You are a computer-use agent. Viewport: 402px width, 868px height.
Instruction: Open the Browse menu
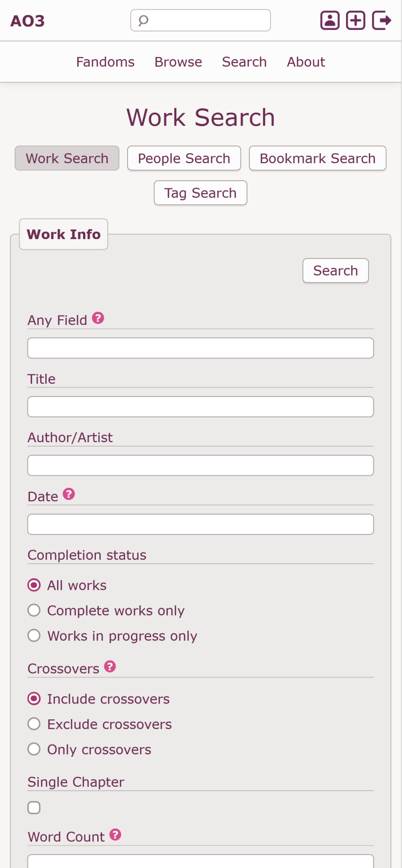(x=178, y=62)
